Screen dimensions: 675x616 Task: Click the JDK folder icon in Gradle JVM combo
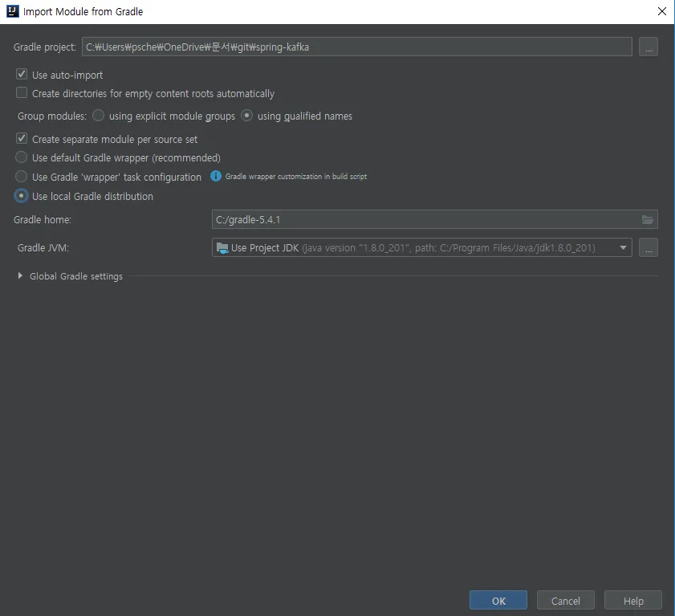[222, 247]
